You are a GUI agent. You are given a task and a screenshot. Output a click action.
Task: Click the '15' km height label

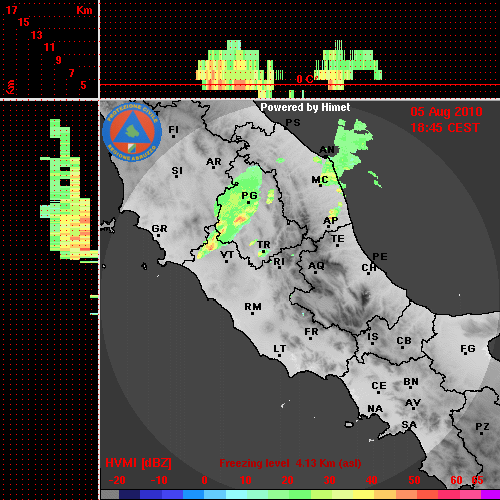coord(24,22)
